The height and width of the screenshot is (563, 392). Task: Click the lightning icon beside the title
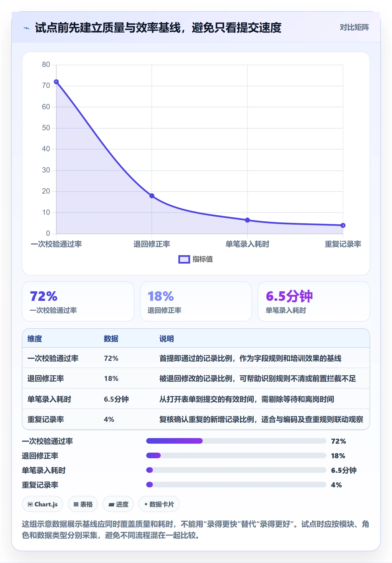pos(27,28)
